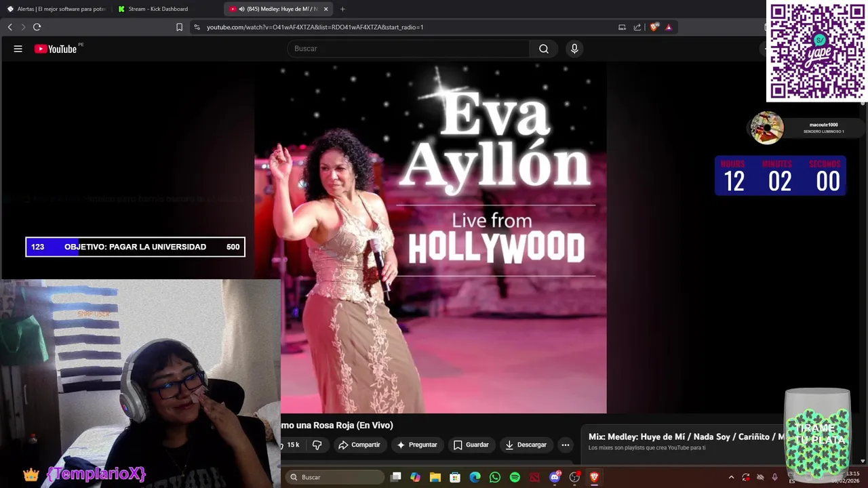Open site settings icon in the address bar
868x488 pixels.
197,27
